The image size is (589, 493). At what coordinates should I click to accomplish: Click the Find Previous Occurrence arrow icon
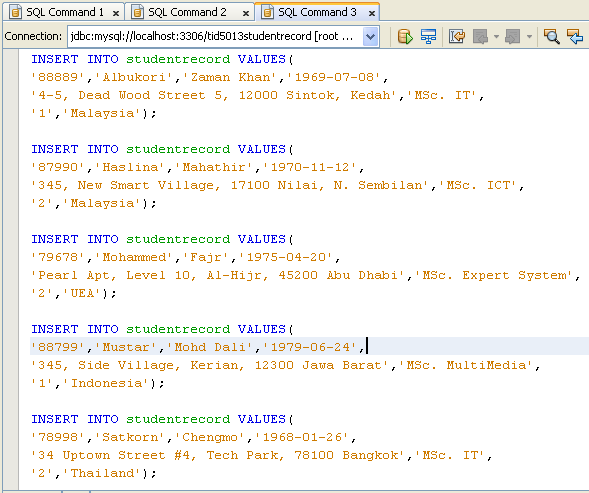(575, 36)
